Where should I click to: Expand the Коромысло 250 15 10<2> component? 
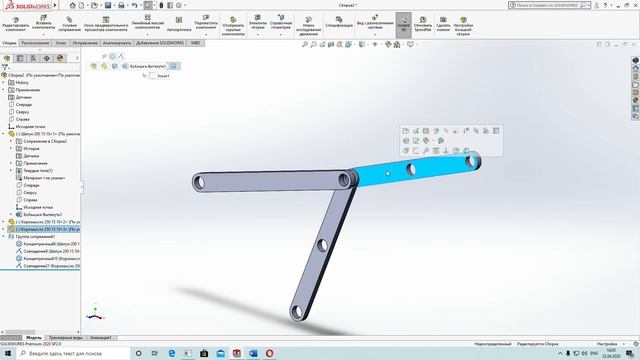[x=4, y=222]
